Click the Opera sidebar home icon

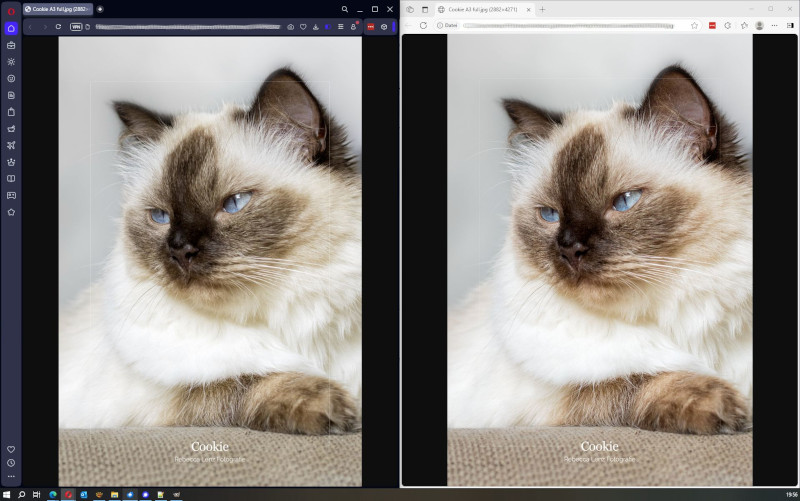(11, 28)
